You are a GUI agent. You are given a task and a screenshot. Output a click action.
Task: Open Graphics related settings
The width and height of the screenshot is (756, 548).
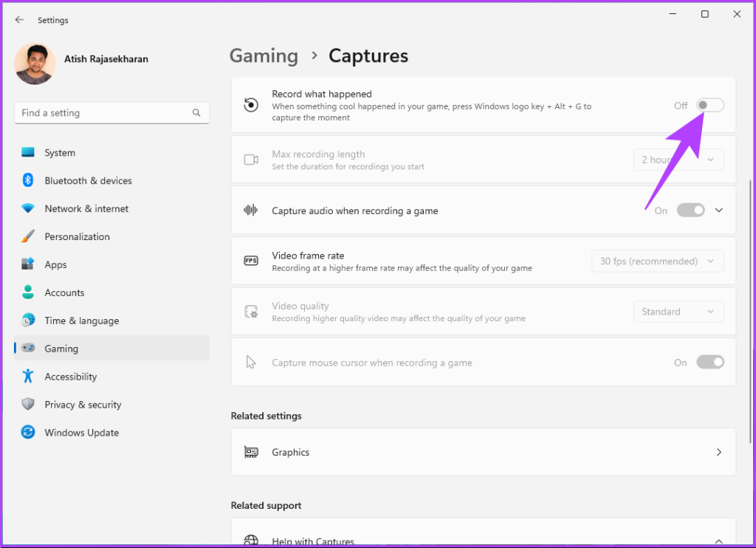(x=483, y=452)
